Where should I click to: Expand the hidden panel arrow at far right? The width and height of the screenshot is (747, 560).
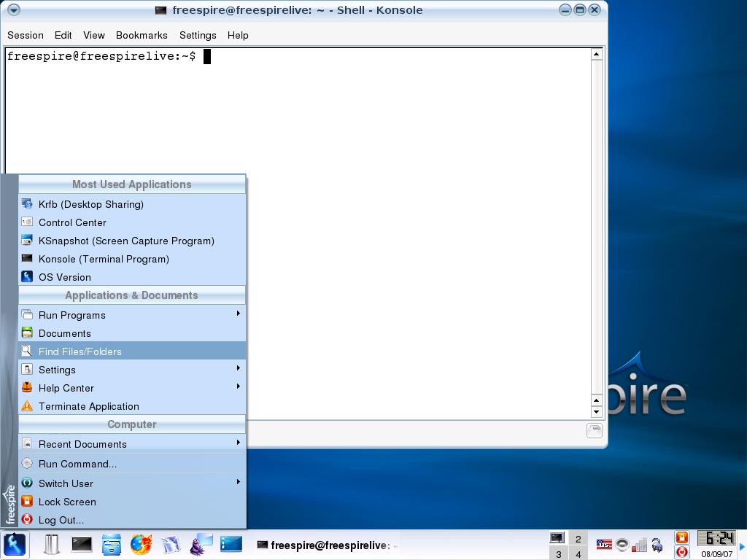[742, 545]
